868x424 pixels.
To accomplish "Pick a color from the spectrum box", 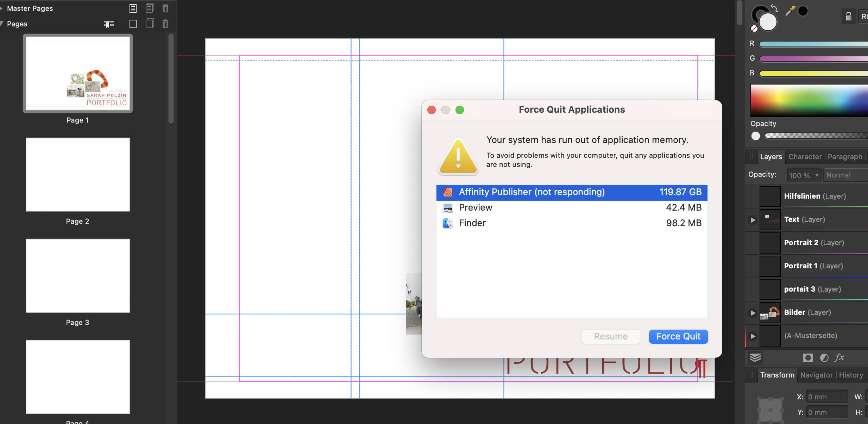I will (809, 100).
